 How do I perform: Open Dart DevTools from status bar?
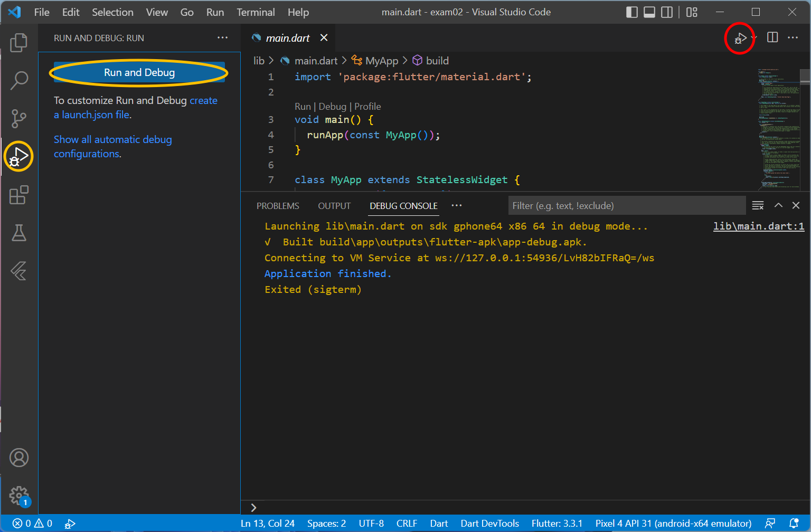489,524
